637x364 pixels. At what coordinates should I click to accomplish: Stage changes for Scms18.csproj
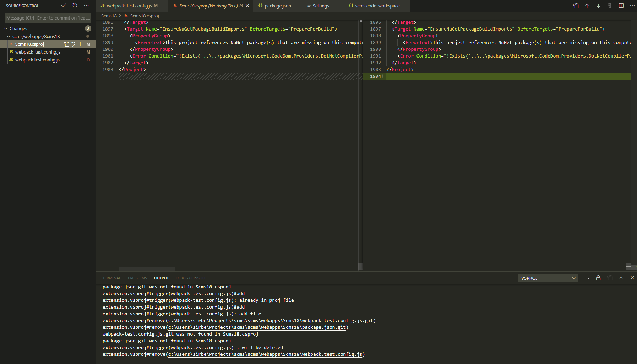80,44
